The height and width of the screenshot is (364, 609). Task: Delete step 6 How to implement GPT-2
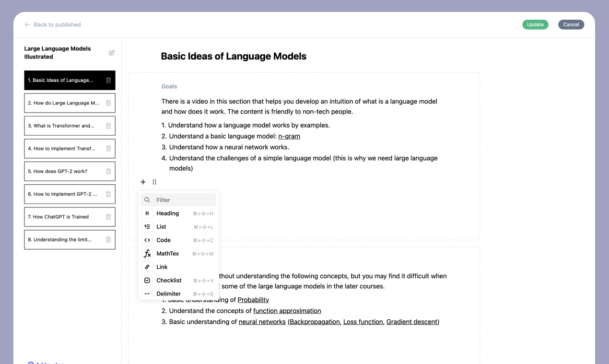108,194
